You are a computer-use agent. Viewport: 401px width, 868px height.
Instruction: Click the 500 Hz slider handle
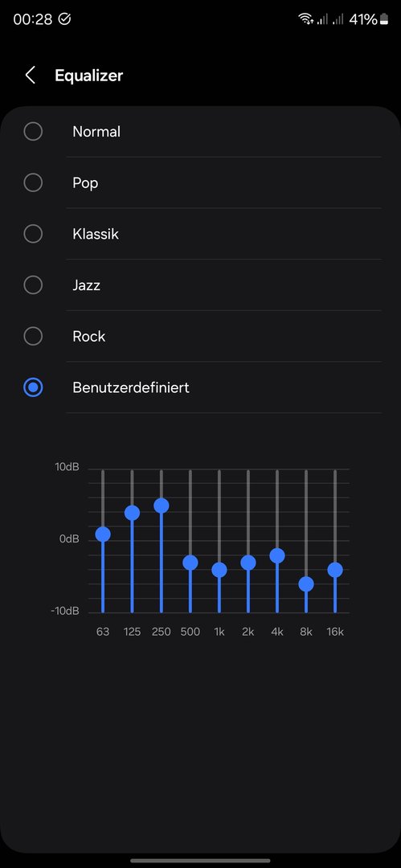[190, 563]
